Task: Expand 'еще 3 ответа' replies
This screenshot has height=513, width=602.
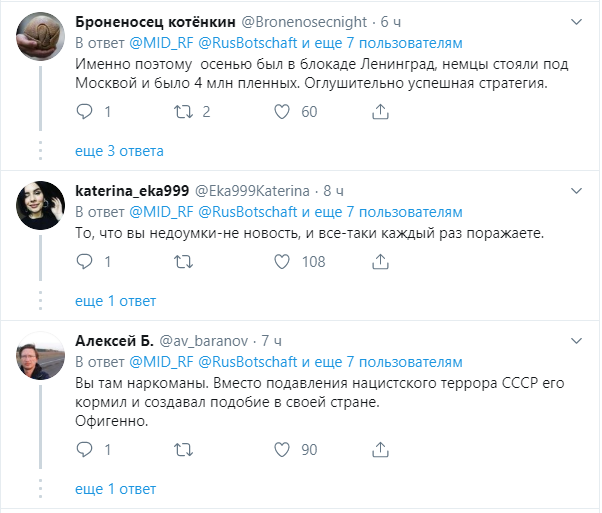Action: (x=119, y=151)
